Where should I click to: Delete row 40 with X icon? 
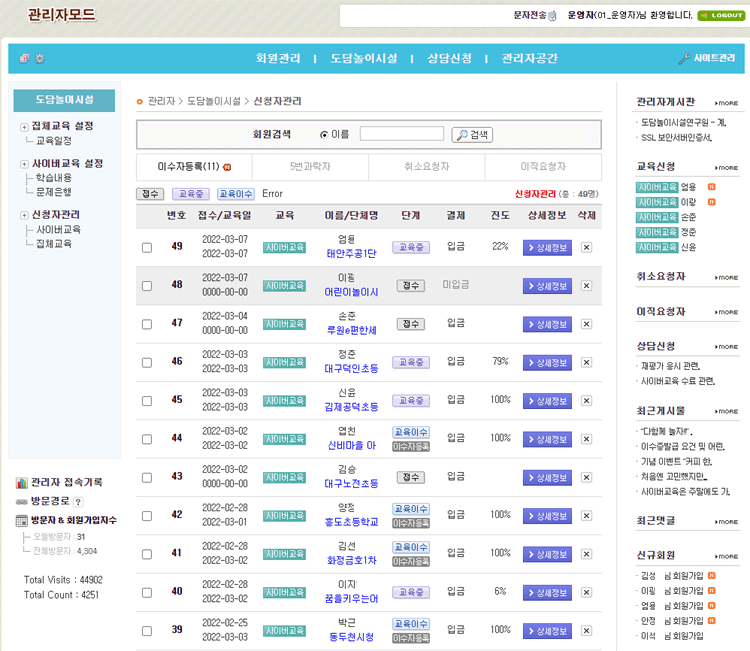point(586,592)
